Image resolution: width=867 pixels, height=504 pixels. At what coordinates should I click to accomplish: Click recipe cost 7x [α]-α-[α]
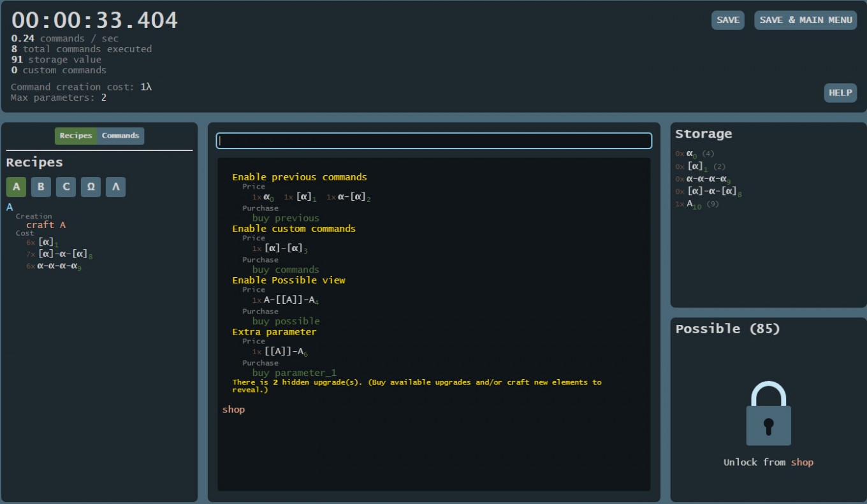click(x=59, y=254)
